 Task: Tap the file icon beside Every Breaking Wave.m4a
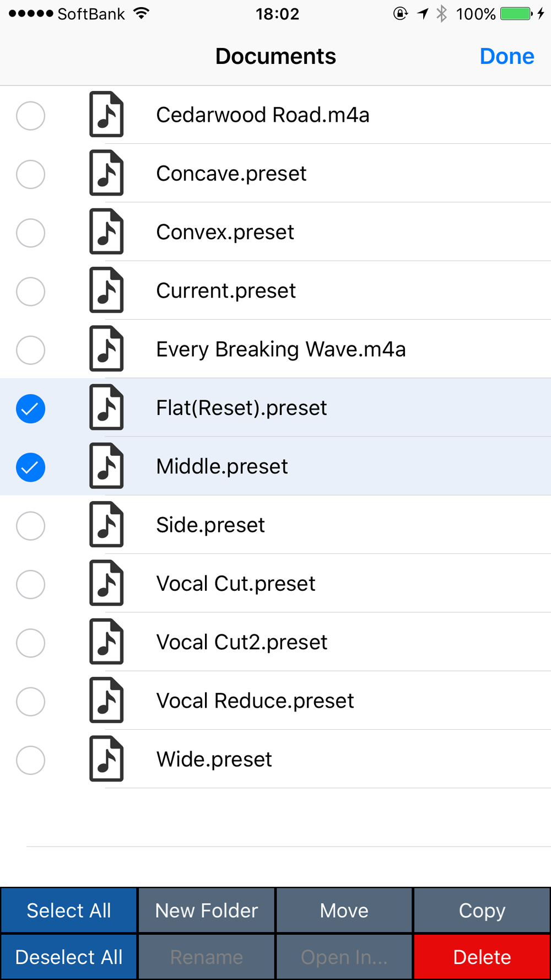pyautogui.click(x=106, y=349)
